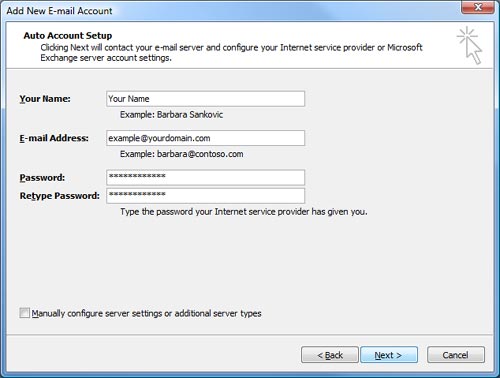Click the 'E-mail Address:' label
The width and height of the screenshot is (500, 378).
(54, 138)
